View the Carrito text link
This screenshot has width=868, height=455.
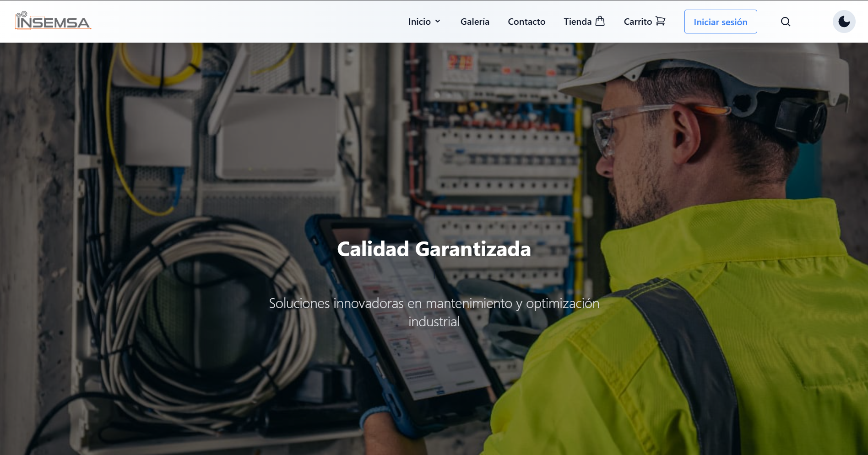pyautogui.click(x=637, y=22)
